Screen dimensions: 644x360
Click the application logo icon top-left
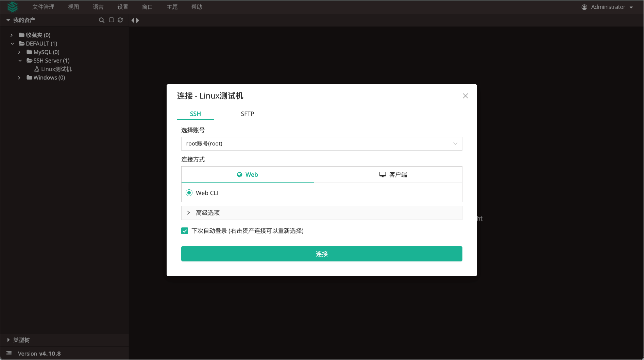coord(13,7)
